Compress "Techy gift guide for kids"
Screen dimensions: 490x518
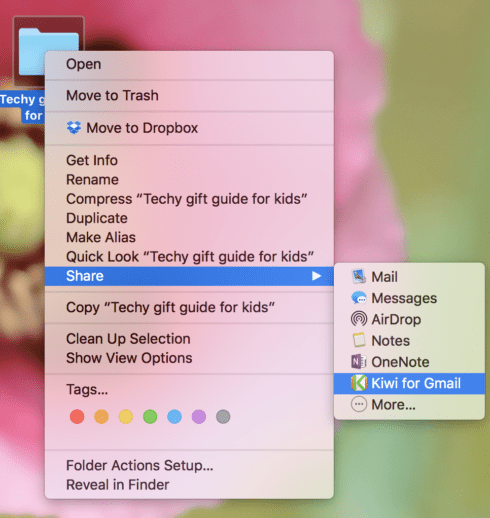click(x=189, y=199)
